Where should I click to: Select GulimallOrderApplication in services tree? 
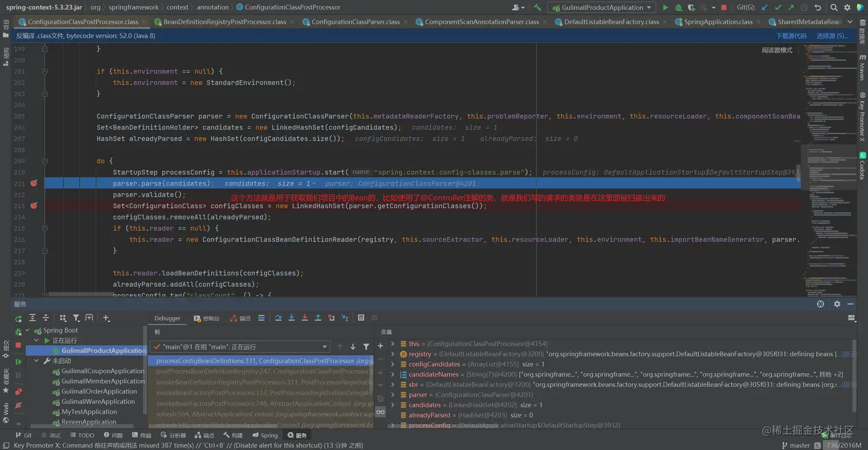pos(99,391)
